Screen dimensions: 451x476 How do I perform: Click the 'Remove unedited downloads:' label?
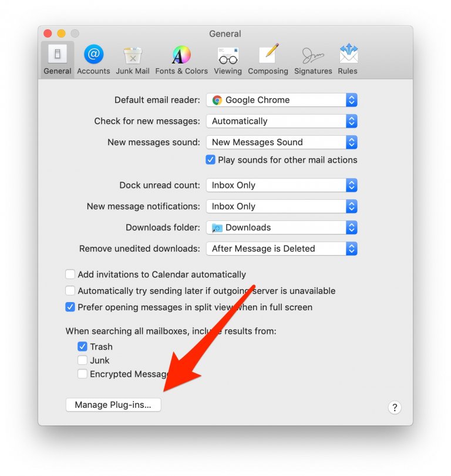pos(140,249)
